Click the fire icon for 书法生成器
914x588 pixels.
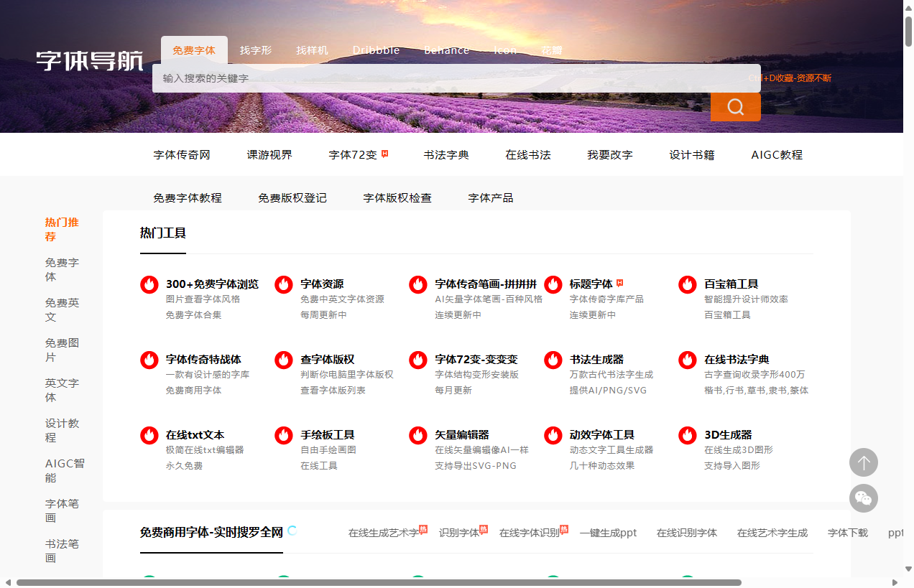553,359
